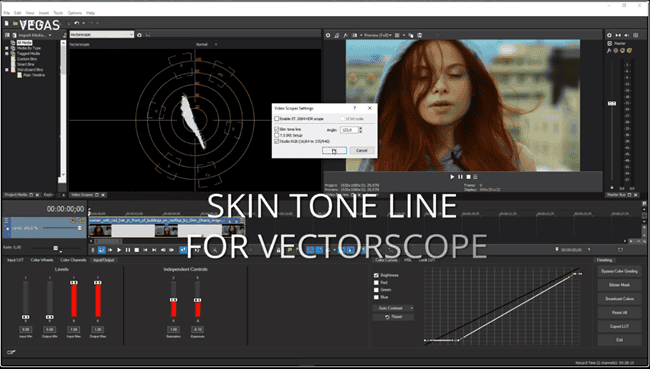Click the dialog's question mark help button

(x=354, y=108)
